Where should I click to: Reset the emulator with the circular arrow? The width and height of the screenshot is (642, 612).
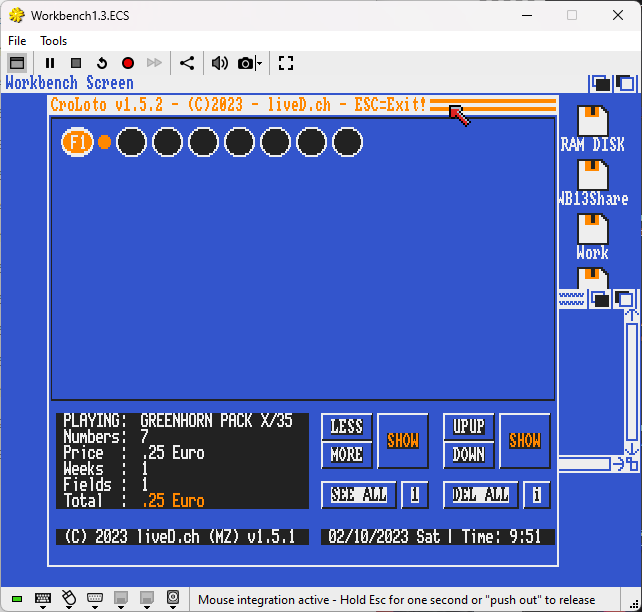102,63
